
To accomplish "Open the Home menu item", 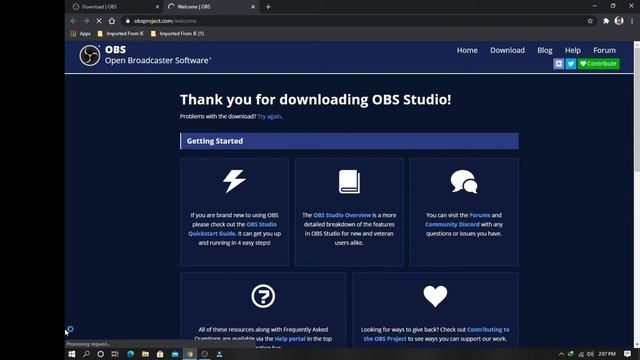I will (x=467, y=50).
